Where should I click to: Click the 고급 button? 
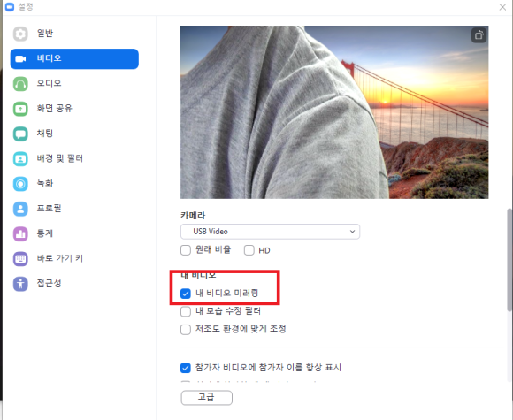click(x=207, y=398)
